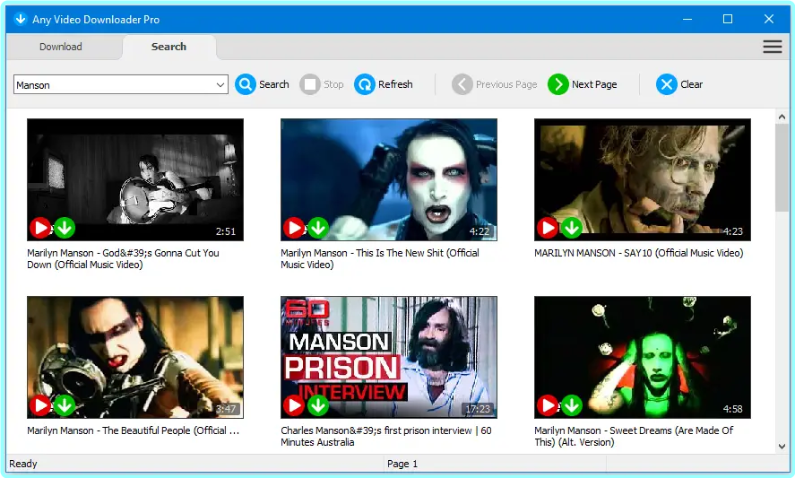Viewport: 795px width, 478px height.
Task: Download the SAY10 video via green arrow
Action: 572,228
